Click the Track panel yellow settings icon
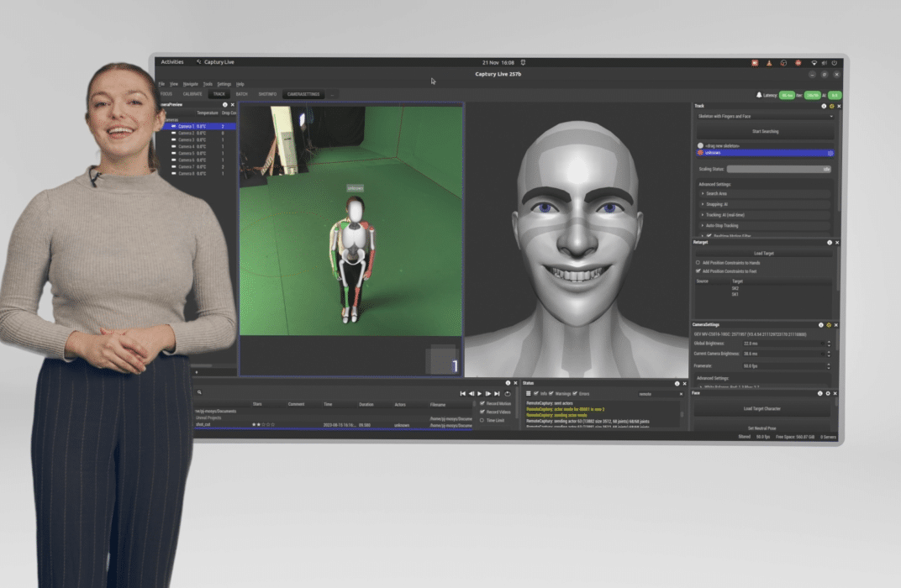 click(831, 106)
